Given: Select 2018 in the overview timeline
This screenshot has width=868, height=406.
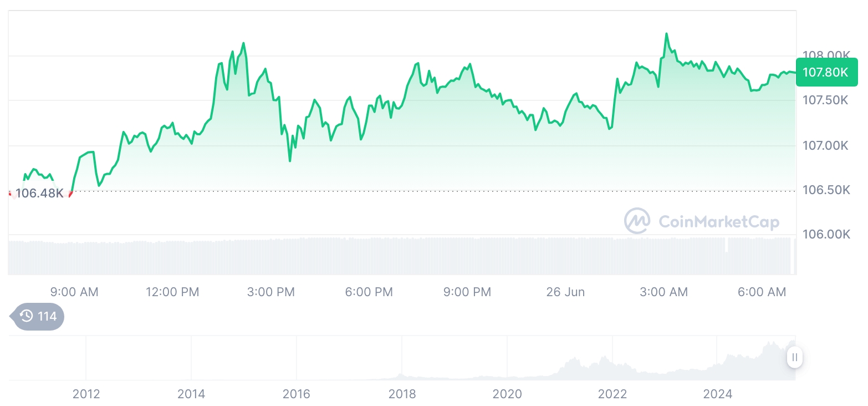Looking at the screenshot, I should coord(402,394).
